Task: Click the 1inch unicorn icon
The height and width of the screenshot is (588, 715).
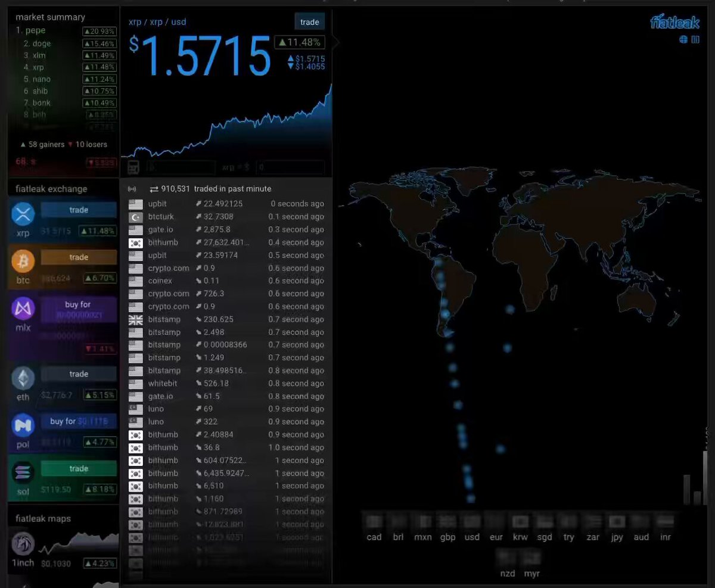Action: (x=23, y=543)
